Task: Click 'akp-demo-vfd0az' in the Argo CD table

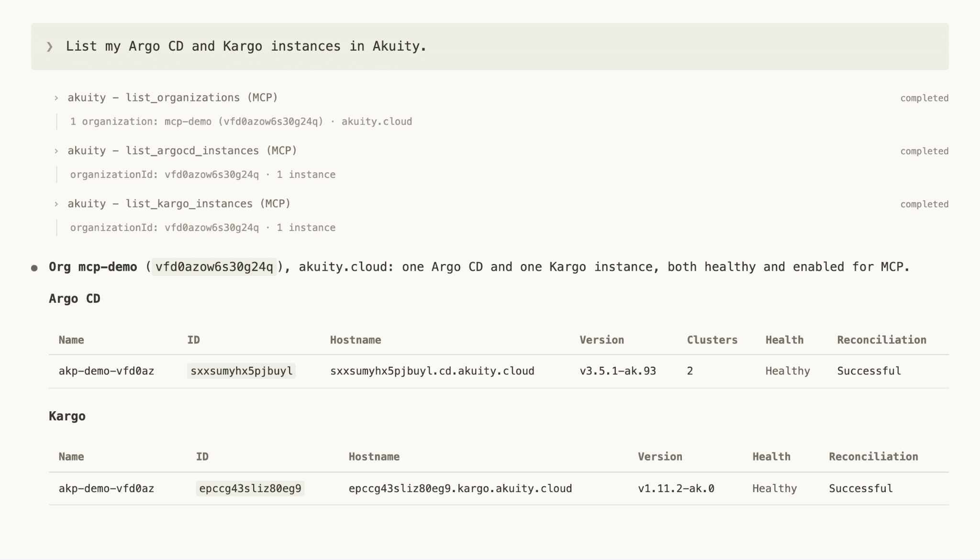Action: point(106,371)
